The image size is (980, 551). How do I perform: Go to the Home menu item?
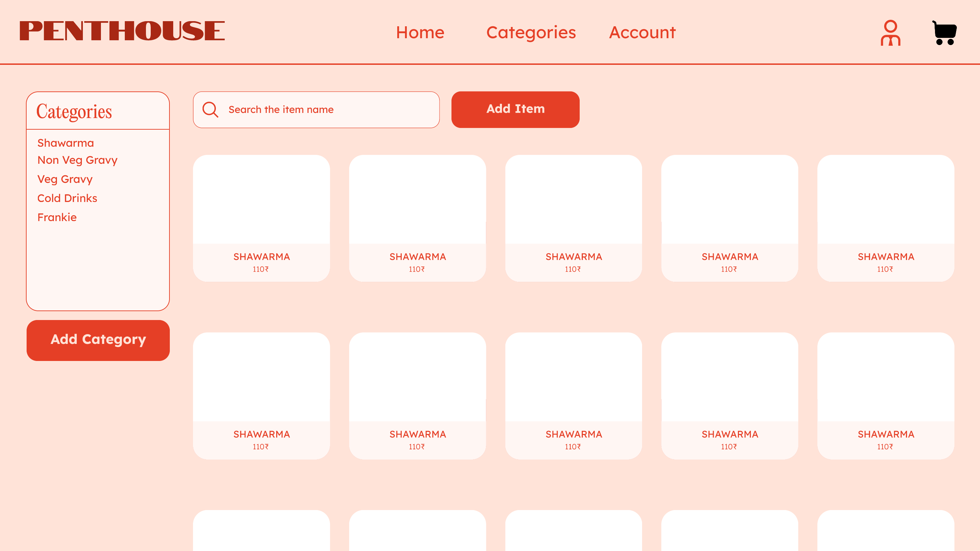point(420,32)
